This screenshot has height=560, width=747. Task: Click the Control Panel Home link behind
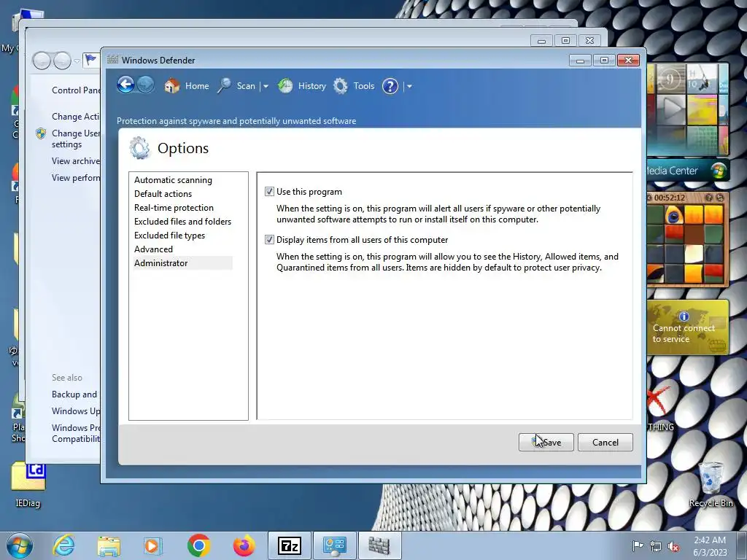tap(76, 90)
